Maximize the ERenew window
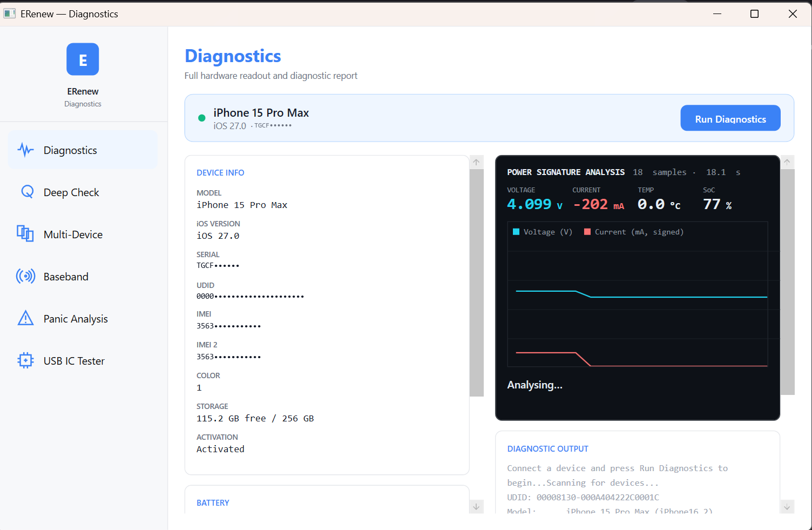 click(755, 14)
